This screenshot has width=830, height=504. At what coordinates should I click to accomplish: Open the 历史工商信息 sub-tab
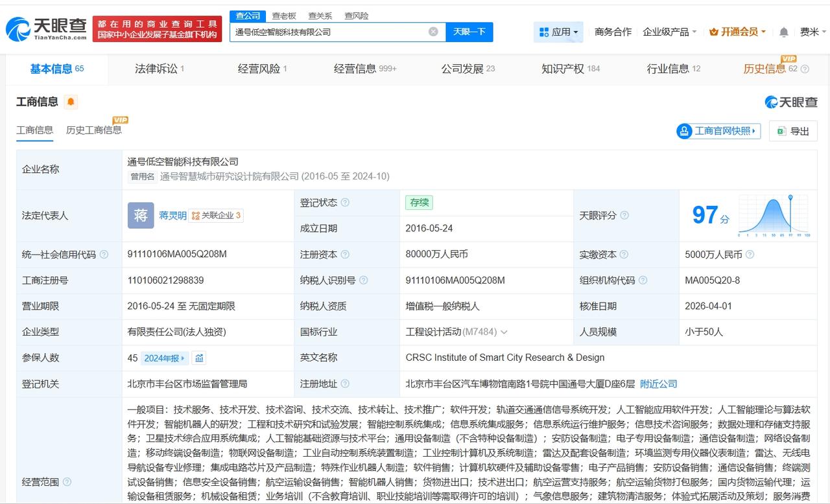coord(94,130)
